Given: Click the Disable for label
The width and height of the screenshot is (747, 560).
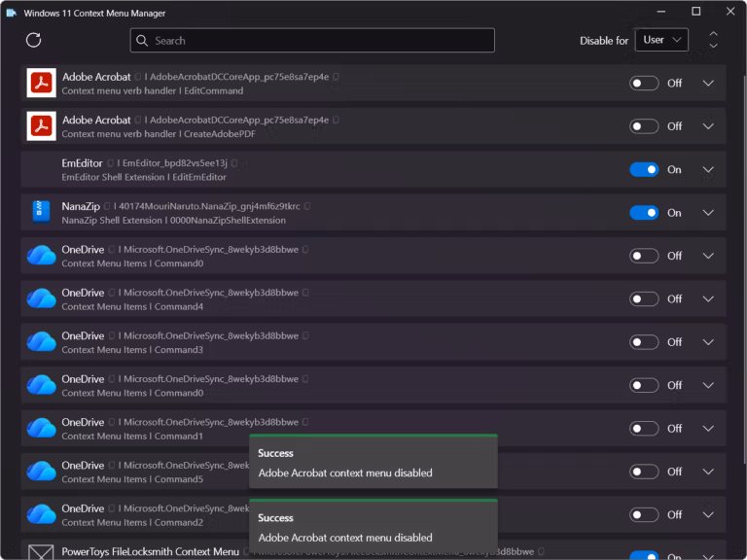Looking at the screenshot, I should coord(604,41).
